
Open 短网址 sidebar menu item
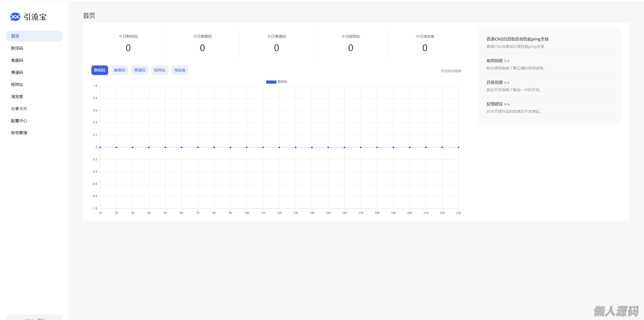pyautogui.click(x=17, y=85)
